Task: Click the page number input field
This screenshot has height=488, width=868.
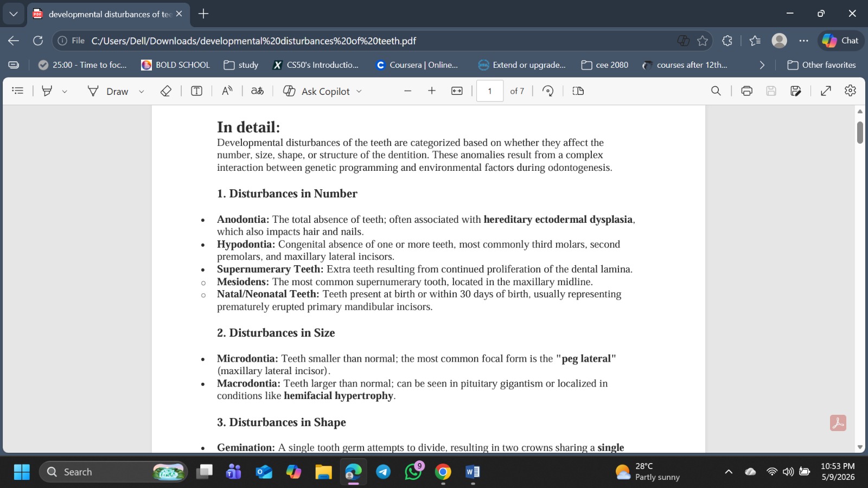Action: coord(490,91)
